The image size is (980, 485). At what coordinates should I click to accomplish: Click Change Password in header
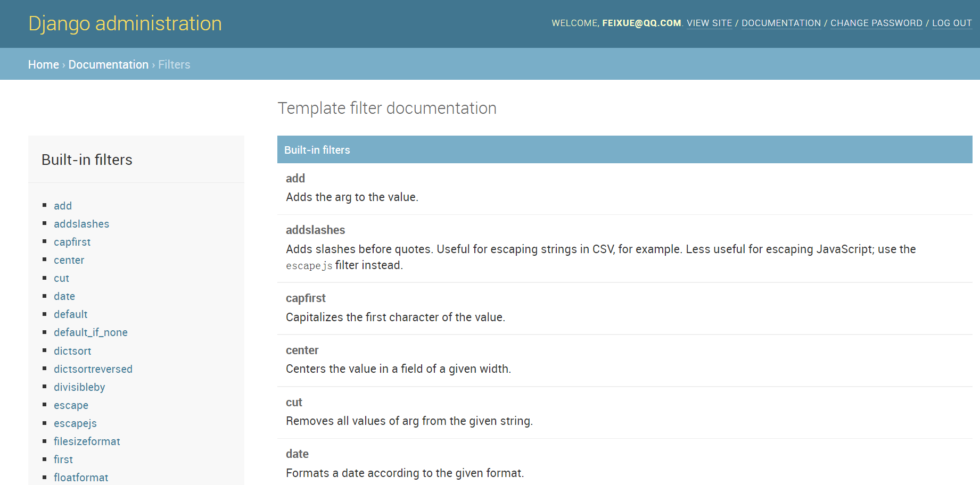[x=876, y=23]
